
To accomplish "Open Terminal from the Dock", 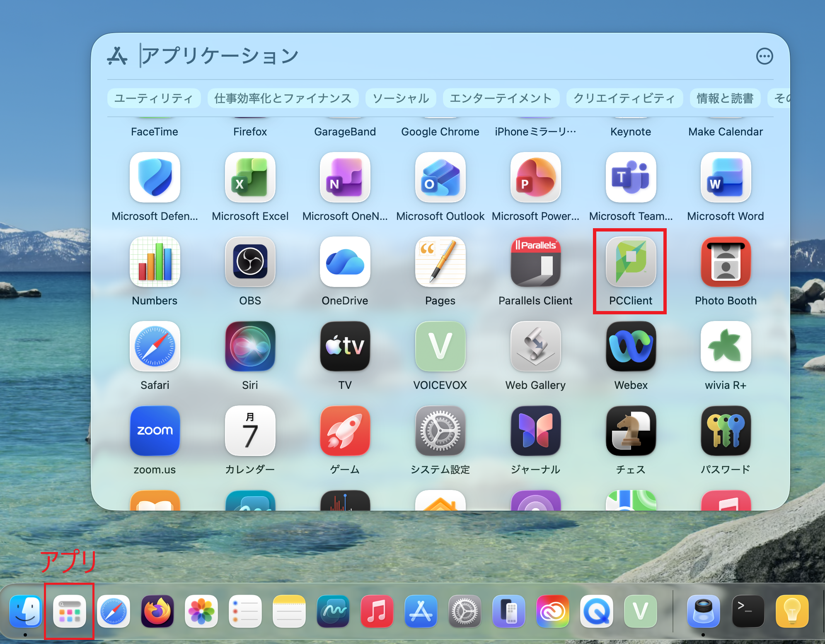I will (x=748, y=611).
